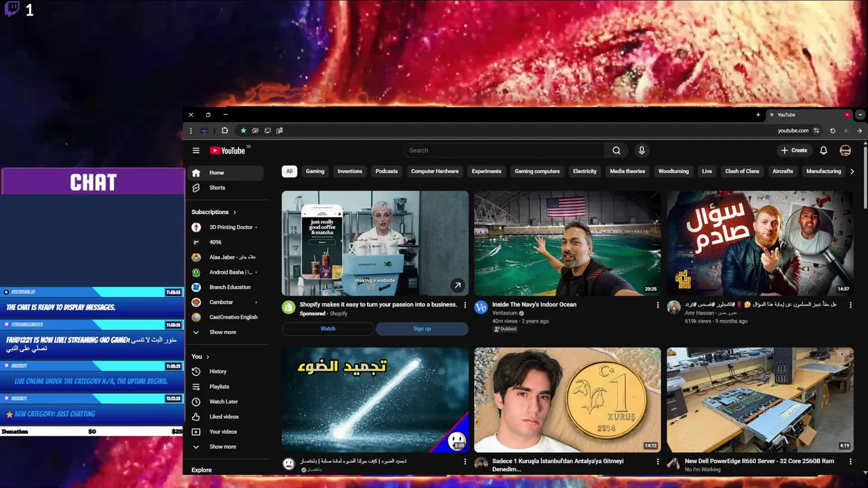Select the Podcasts filter chip
This screenshot has width=868, height=488.
pyautogui.click(x=387, y=171)
